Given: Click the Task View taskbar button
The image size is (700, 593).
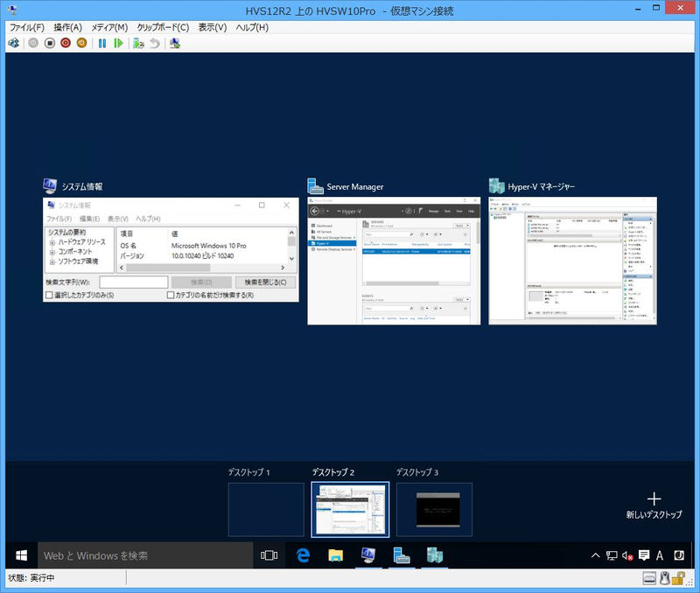Looking at the screenshot, I should click(269, 555).
